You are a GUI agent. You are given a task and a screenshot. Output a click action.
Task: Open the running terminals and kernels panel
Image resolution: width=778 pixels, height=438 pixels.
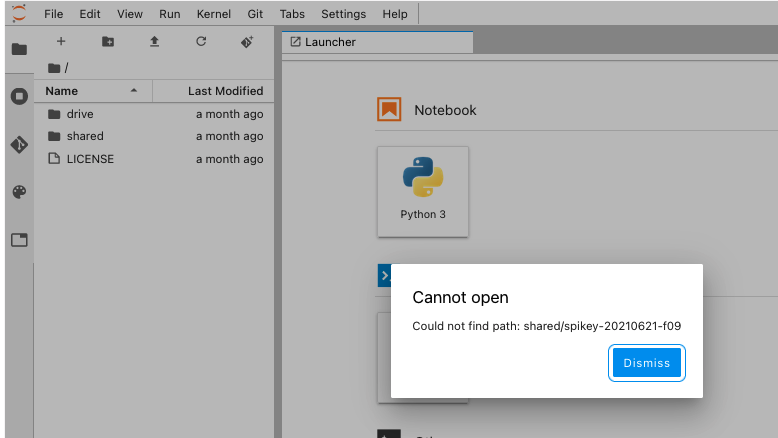point(19,96)
